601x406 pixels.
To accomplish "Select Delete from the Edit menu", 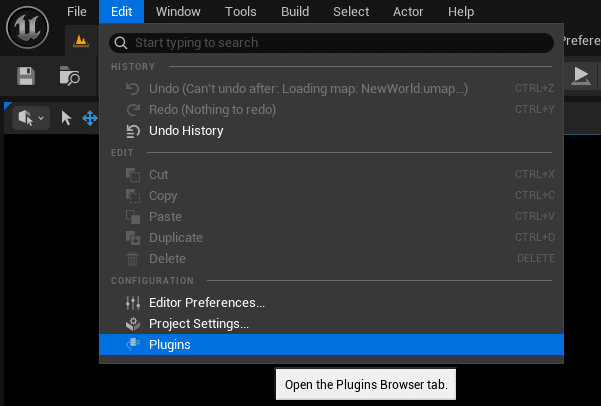I will pos(331,259).
